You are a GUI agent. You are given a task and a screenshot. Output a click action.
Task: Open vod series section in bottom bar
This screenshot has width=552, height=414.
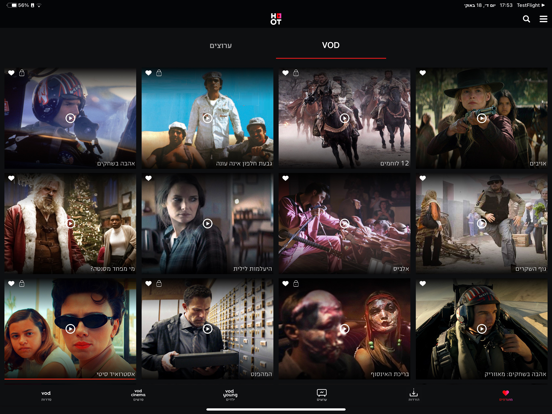coord(46,395)
